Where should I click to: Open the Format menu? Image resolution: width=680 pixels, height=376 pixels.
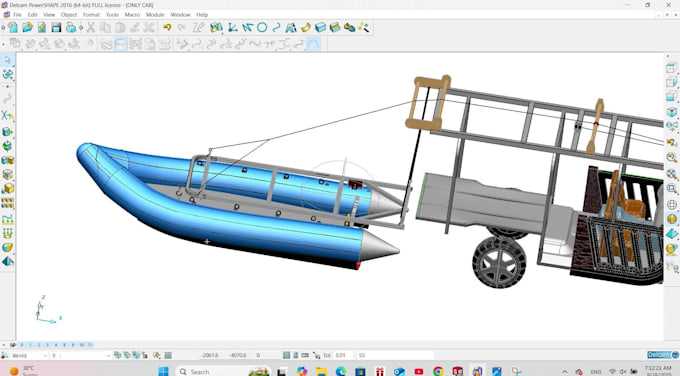[91, 15]
